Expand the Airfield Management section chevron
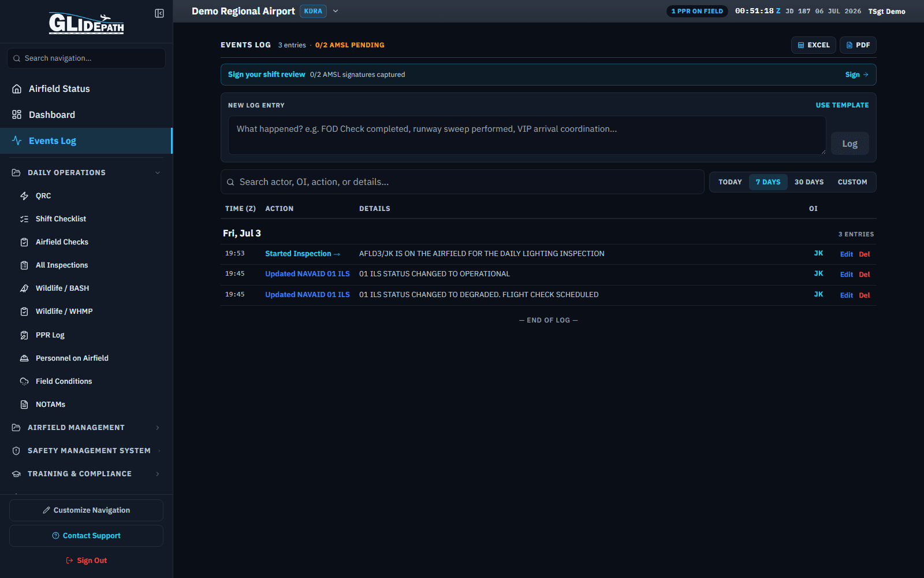This screenshot has width=924, height=578. pos(158,428)
